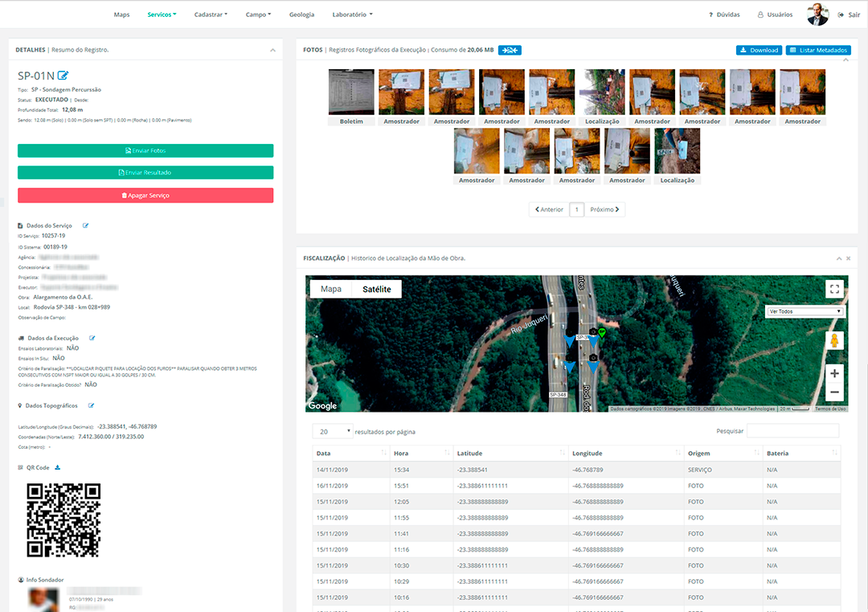Open Usuários menu item
This screenshot has height=612, width=868.
pyautogui.click(x=775, y=15)
